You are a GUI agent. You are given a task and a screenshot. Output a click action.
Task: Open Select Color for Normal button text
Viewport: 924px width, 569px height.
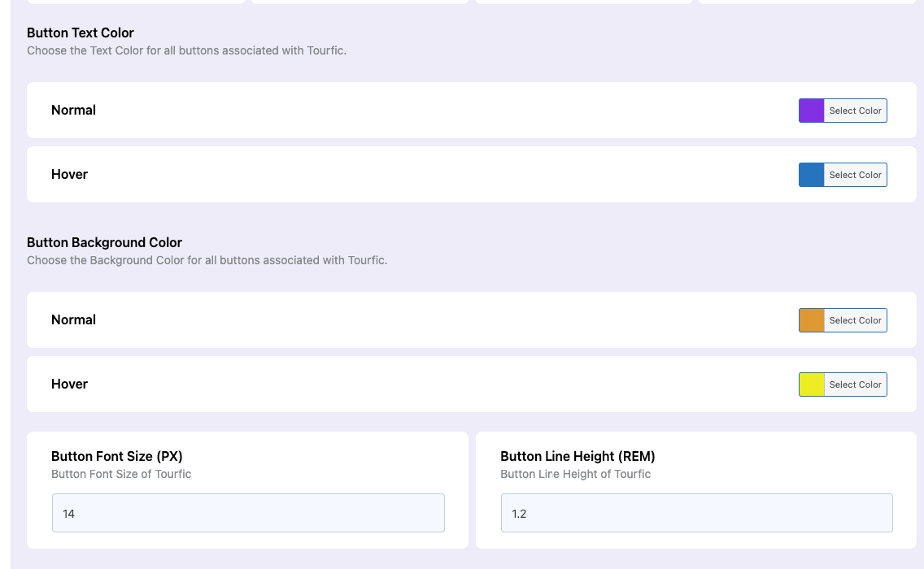click(855, 111)
